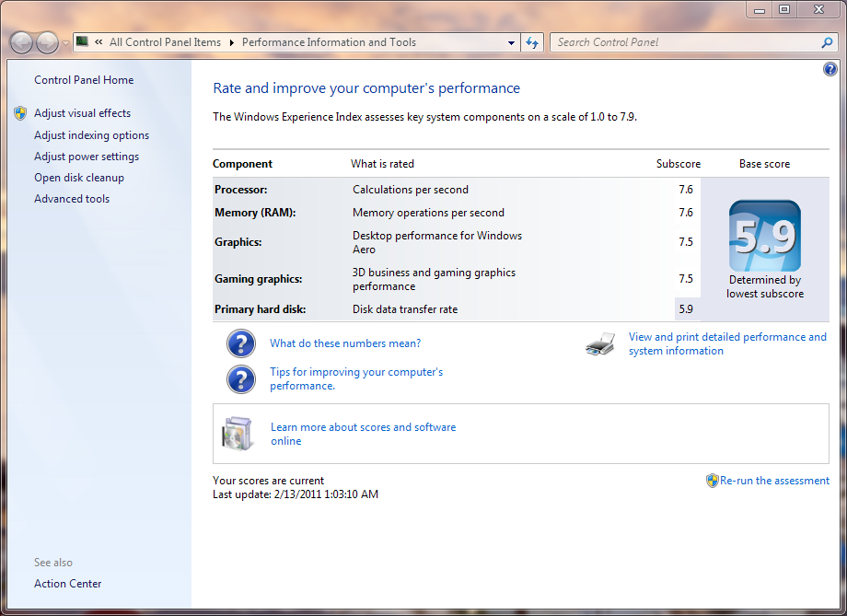Expand the breadcrumb chevrons before All Control Panel Items
The height and width of the screenshot is (616, 847).
[x=98, y=42]
